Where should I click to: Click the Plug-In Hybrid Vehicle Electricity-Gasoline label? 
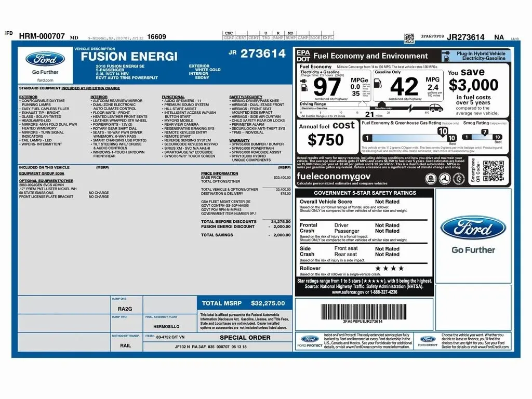click(x=481, y=56)
